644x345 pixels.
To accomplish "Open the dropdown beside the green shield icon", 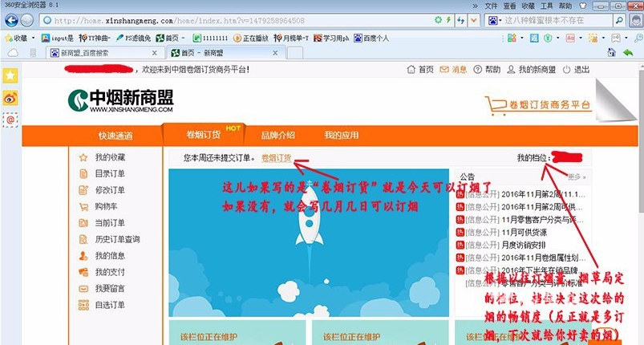I will point(557,39).
